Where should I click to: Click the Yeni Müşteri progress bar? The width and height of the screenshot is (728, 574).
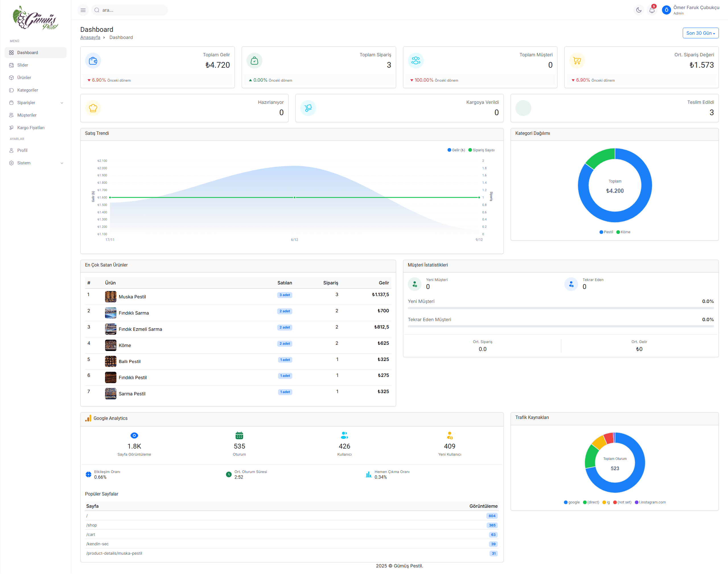pos(561,308)
